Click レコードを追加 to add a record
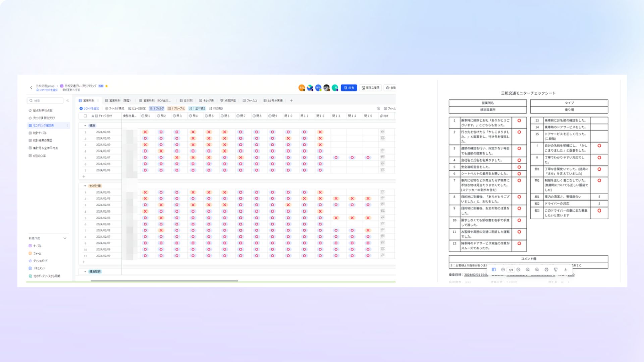This screenshot has height=362, width=644. pos(89,108)
